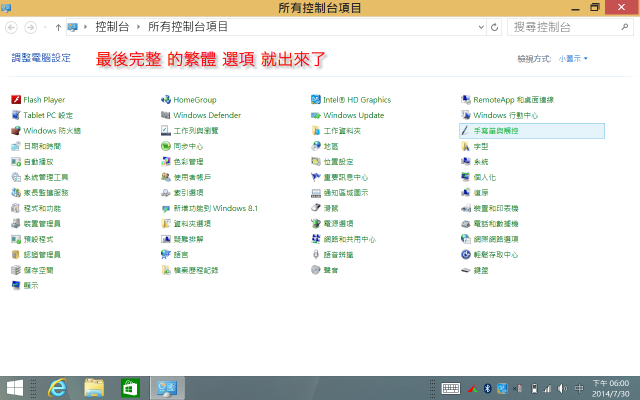Open 工作資料夾
The height and width of the screenshot is (400, 640).
click(336, 131)
